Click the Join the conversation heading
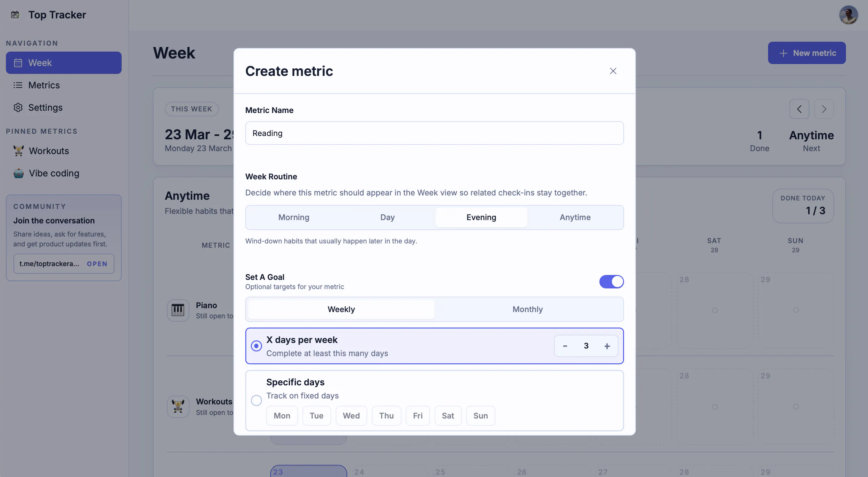This screenshot has height=477, width=868. [54, 221]
